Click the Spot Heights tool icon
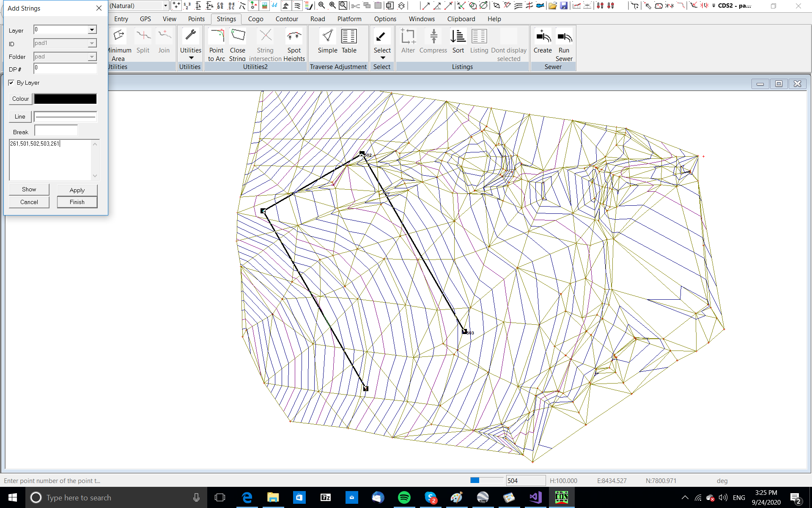Screen dimensions: 812x508 click(x=294, y=37)
